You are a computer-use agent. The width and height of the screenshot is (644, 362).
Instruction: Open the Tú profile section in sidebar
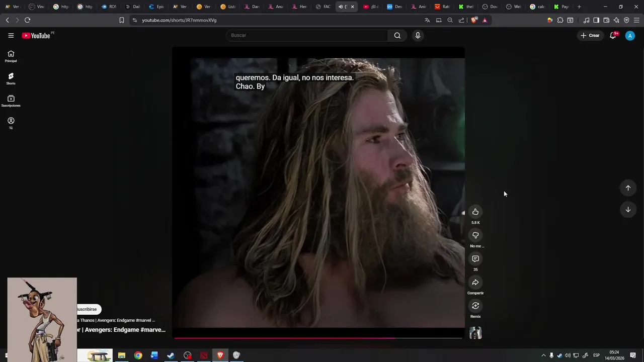click(x=11, y=123)
